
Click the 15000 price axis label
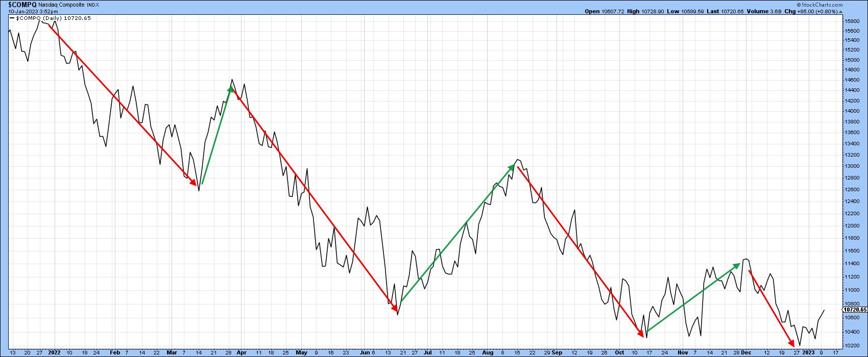852,60
